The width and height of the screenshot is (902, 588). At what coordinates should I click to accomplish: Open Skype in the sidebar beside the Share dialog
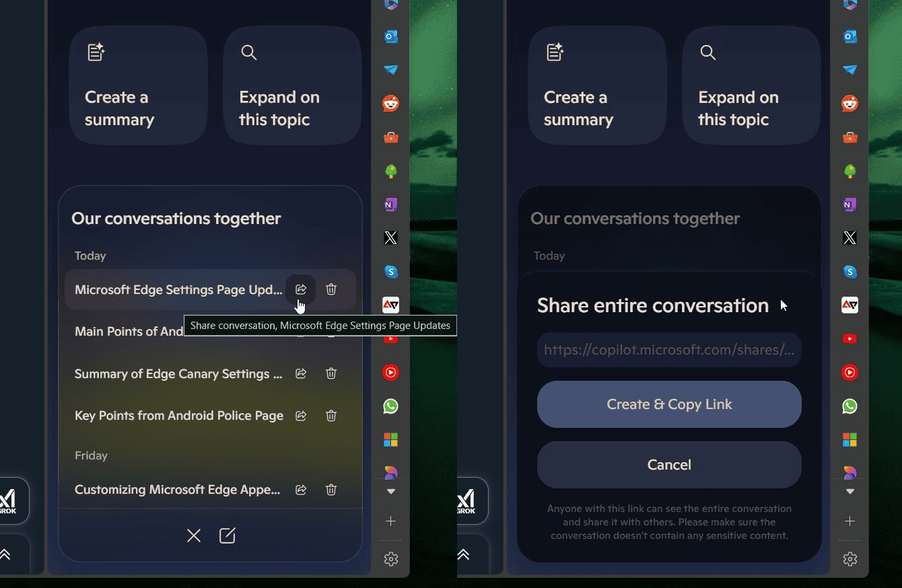point(850,272)
